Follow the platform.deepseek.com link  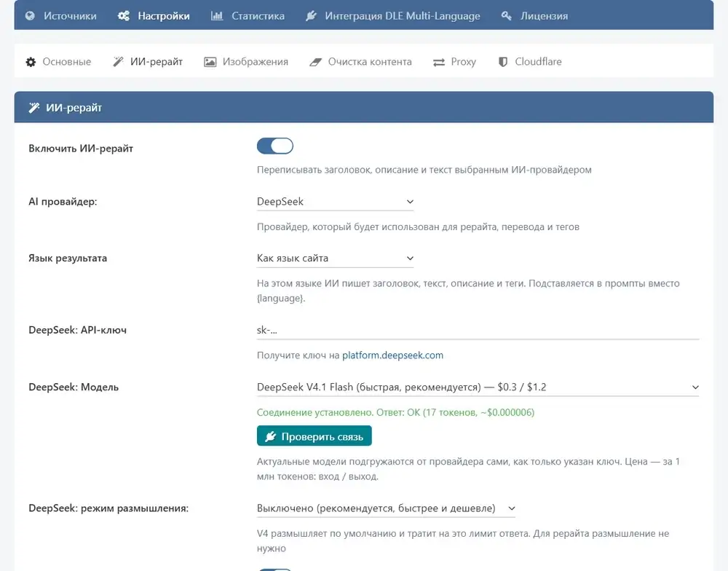point(393,355)
